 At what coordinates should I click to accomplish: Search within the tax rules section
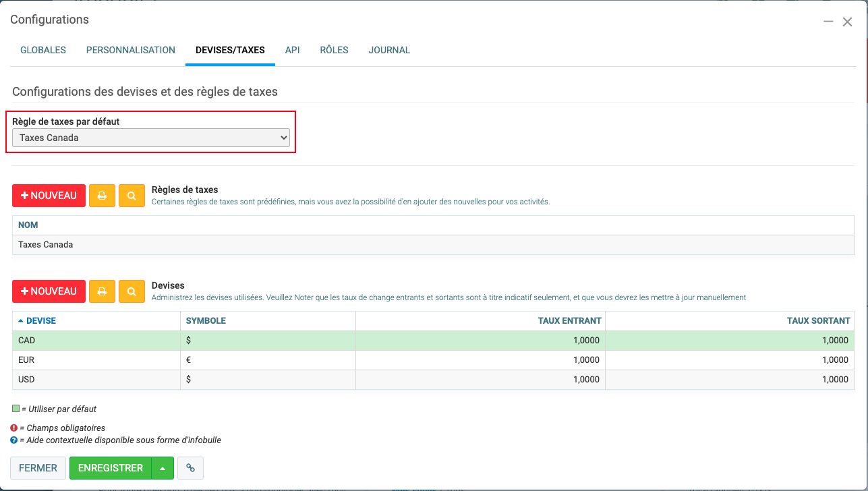tap(132, 196)
